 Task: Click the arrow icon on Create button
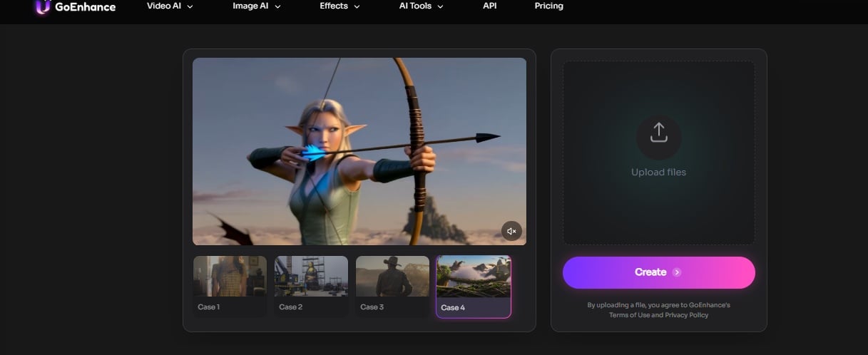(x=677, y=272)
